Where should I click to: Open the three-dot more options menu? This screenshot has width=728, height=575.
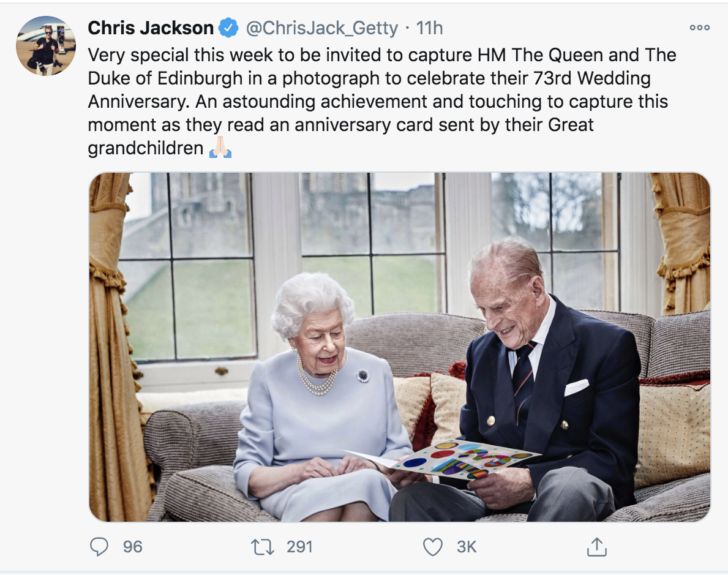(699, 28)
